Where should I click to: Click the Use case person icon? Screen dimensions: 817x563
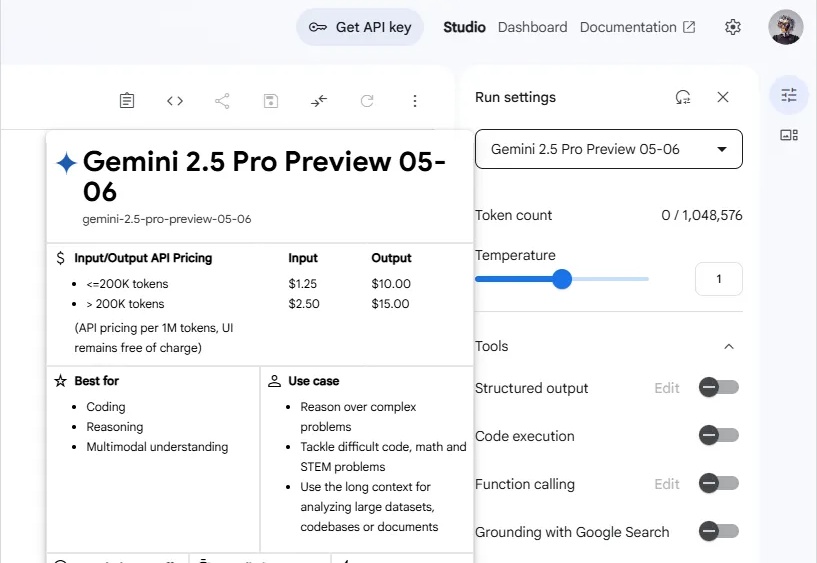click(x=274, y=381)
